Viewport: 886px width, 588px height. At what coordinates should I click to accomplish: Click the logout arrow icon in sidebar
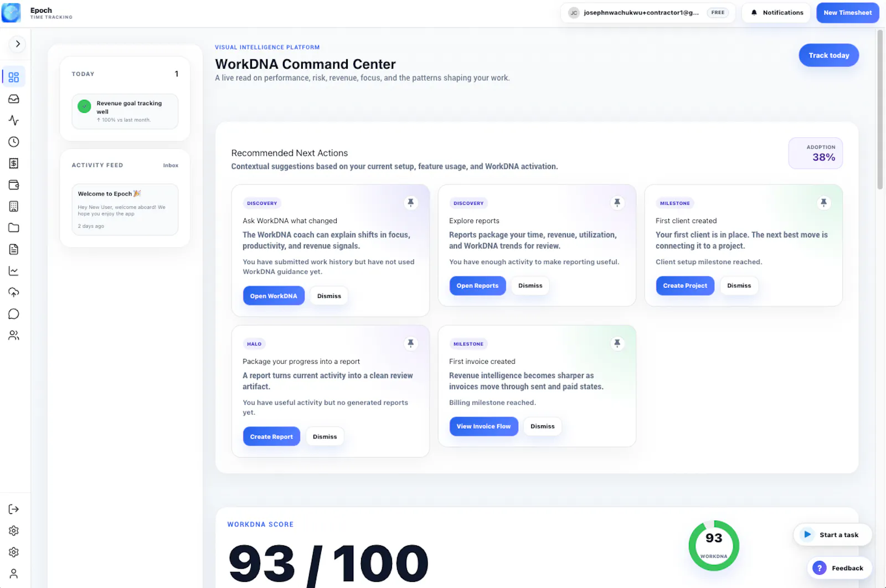(14, 509)
